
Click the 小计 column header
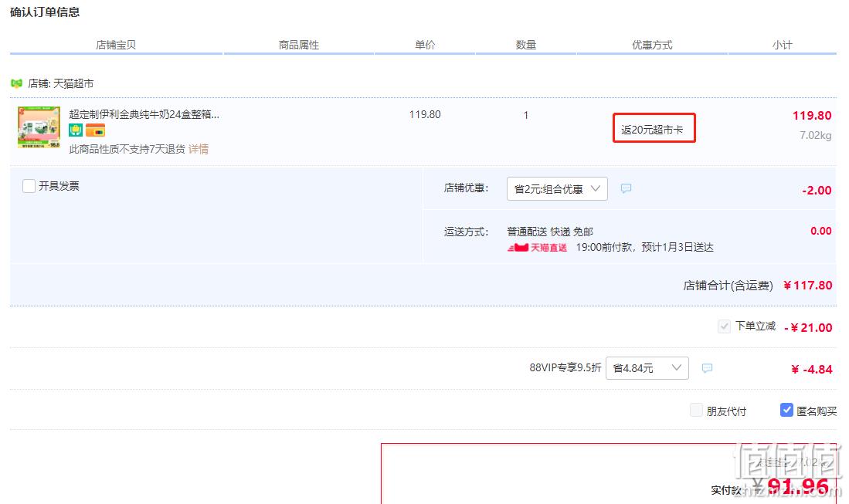[x=783, y=45]
